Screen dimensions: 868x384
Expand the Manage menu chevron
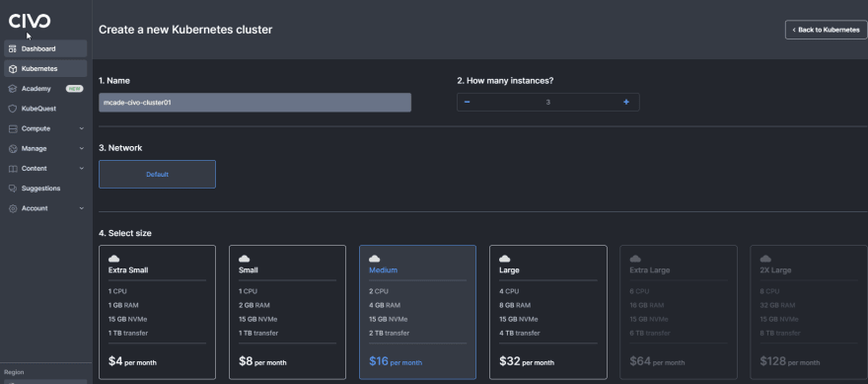click(x=81, y=148)
